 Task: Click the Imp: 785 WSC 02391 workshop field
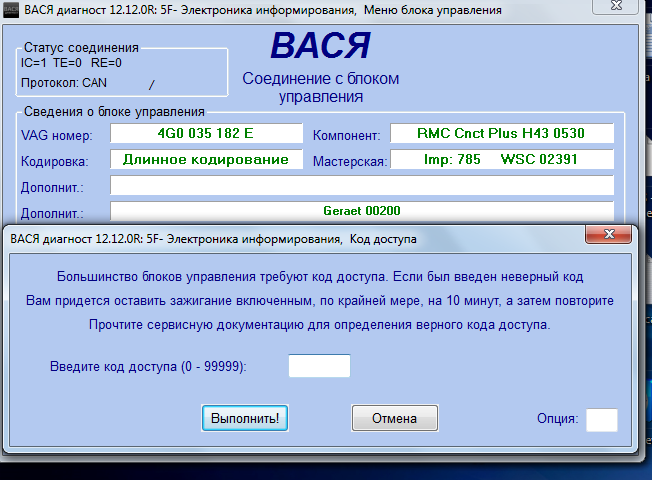pyautogui.click(x=501, y=159)
